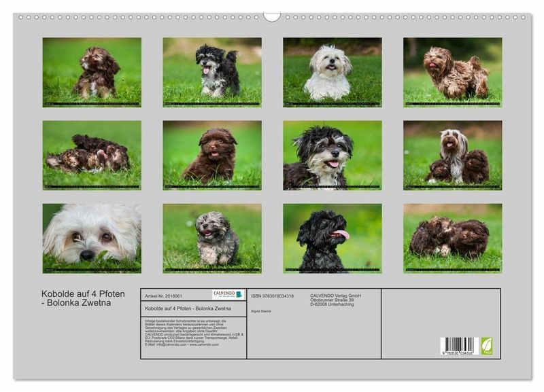
Task: Click the green eco leaf icon
Action: (x=487, y=346)
